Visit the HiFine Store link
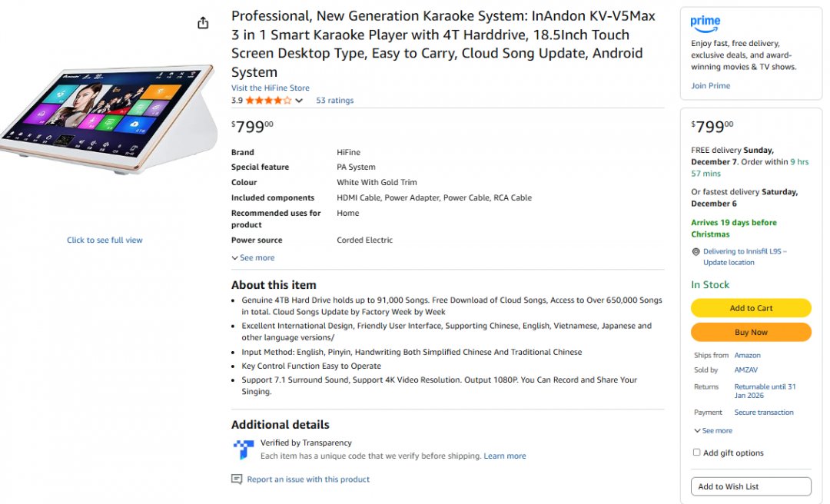The width and height of the screenshot is (830, 504). click(x=271, y=88)
